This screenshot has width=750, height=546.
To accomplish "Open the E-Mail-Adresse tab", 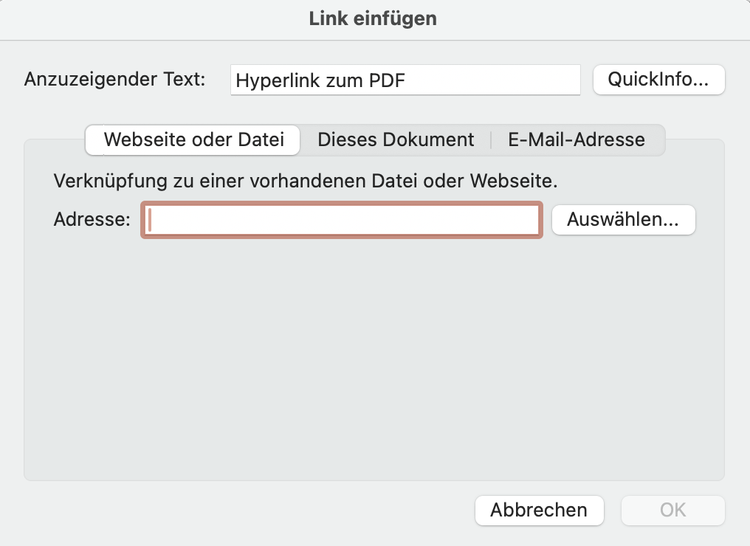I will 576,140.
